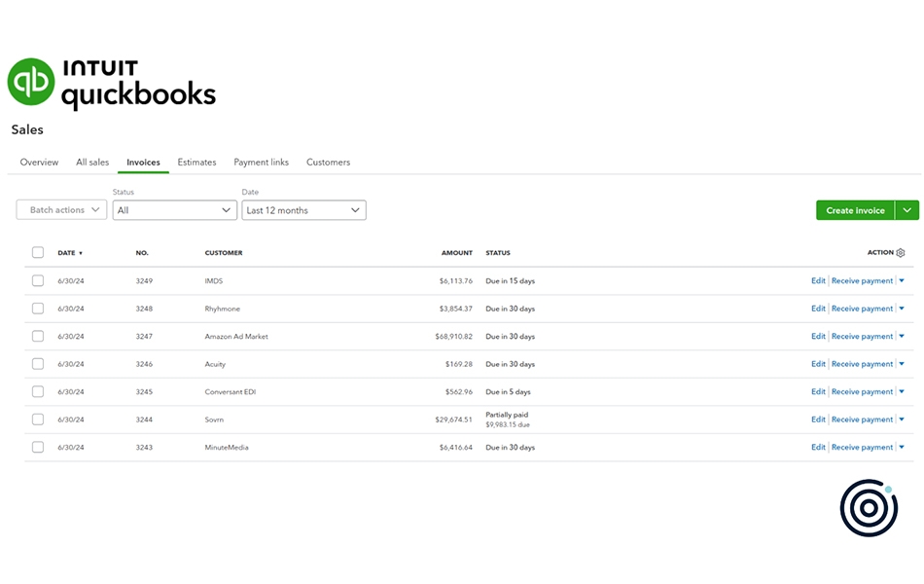Expand action arrow for Sovrn invoice
Viewport: 924px width, 584px height.
point(902,420)
